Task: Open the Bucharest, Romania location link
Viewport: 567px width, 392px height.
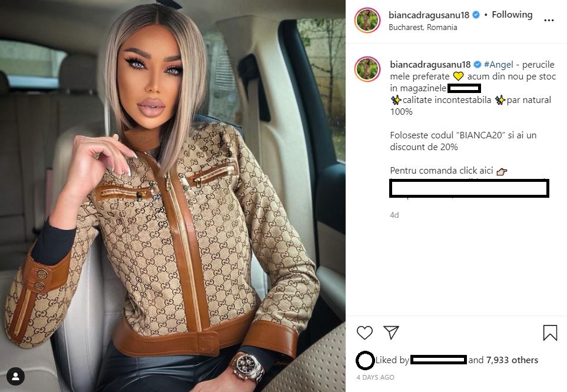Action: click(423, 27)
